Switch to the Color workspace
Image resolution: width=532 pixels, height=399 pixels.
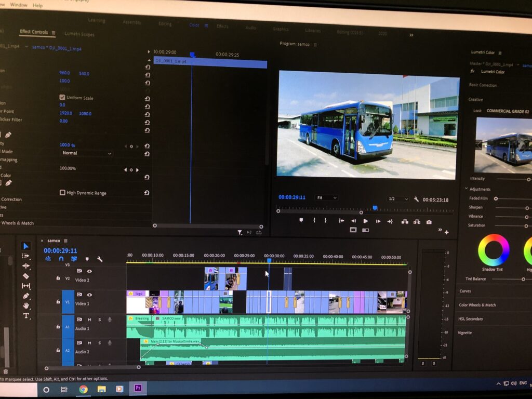point(194,25)
